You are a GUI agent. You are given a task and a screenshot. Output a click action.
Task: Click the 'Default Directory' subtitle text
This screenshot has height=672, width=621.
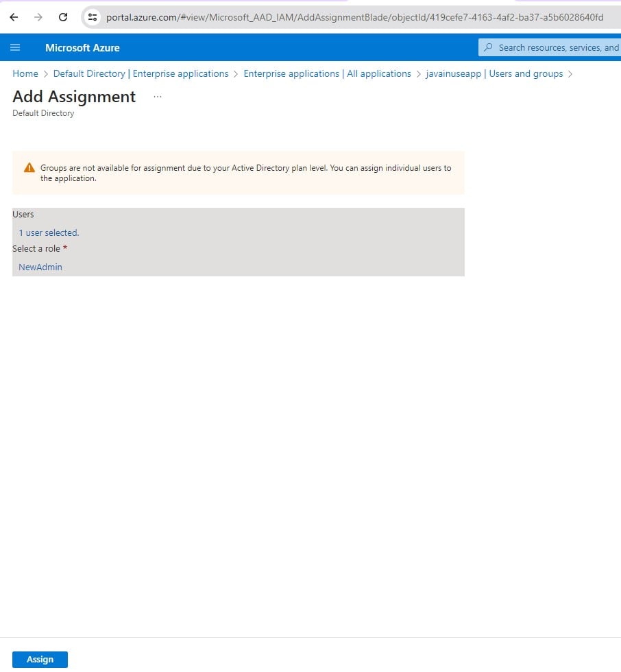[43, 113]
